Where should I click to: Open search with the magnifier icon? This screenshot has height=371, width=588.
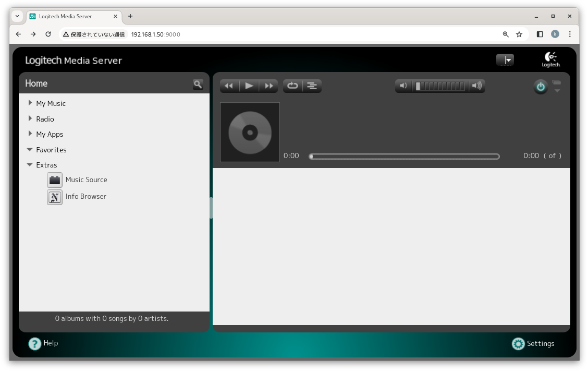click(198, 84)
